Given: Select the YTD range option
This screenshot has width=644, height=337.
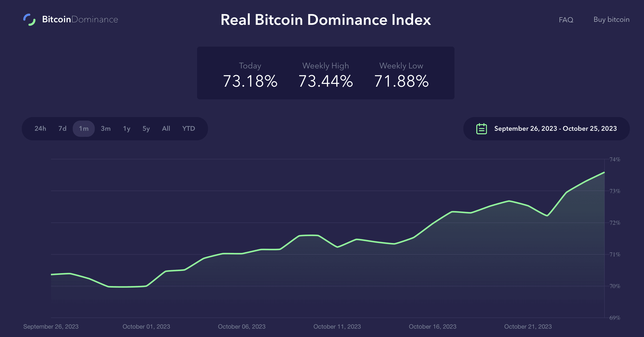Looking at the screenshot, I should point(188,128).
